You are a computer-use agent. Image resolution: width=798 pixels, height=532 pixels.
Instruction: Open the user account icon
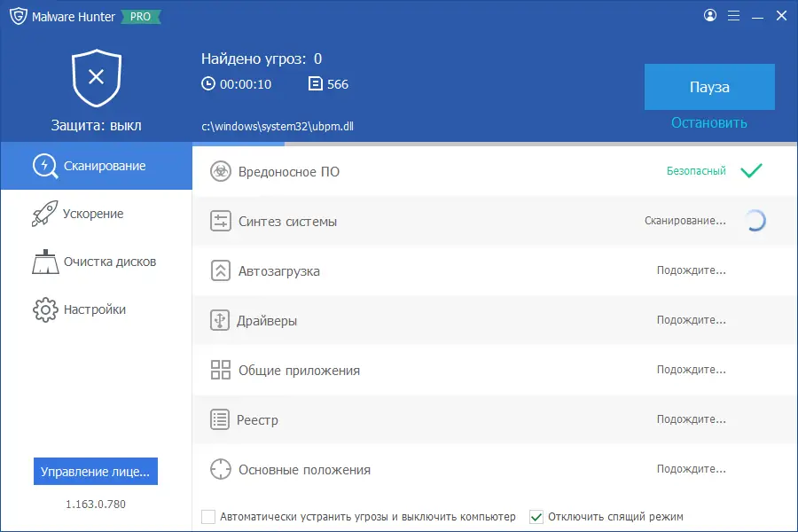(710, 16)
